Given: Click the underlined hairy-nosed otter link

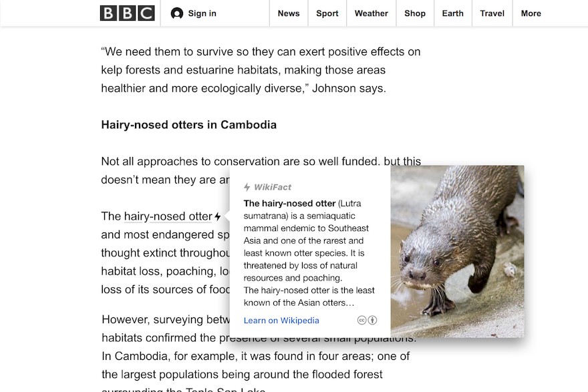Looking at the screenshot, I should click(x=168, y=216).
